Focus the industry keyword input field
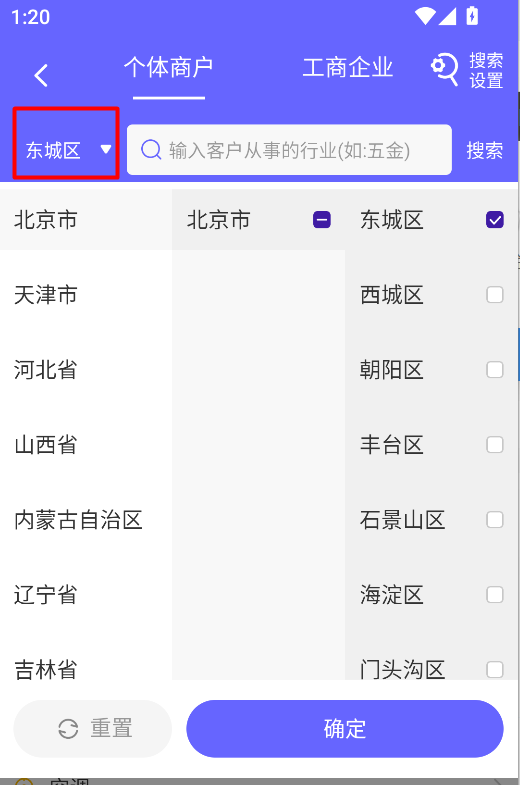 pyautogui.click(x=289, y=150)
